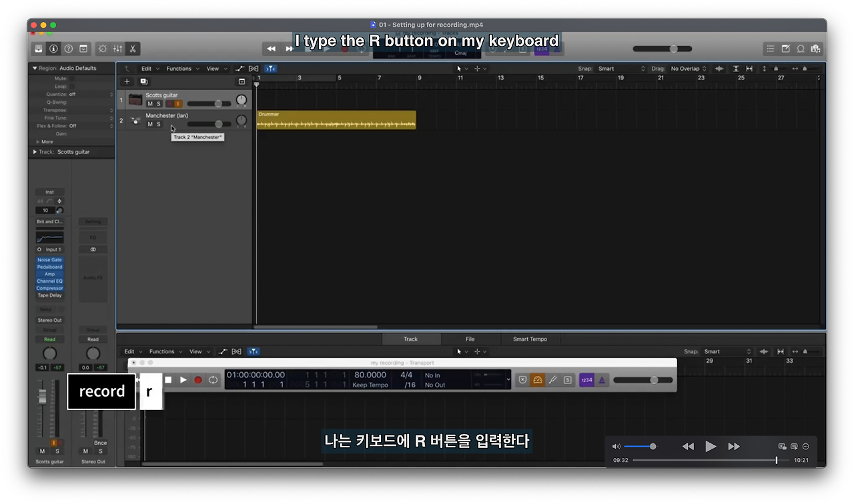Click vertical auto zoom icon
The image size is (854, 504).
(736, 69)
